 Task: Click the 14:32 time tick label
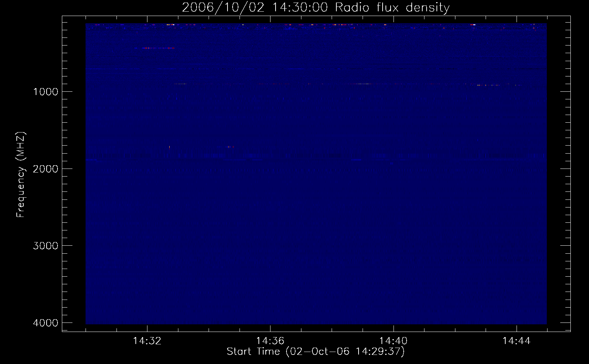tap(147, 341)
